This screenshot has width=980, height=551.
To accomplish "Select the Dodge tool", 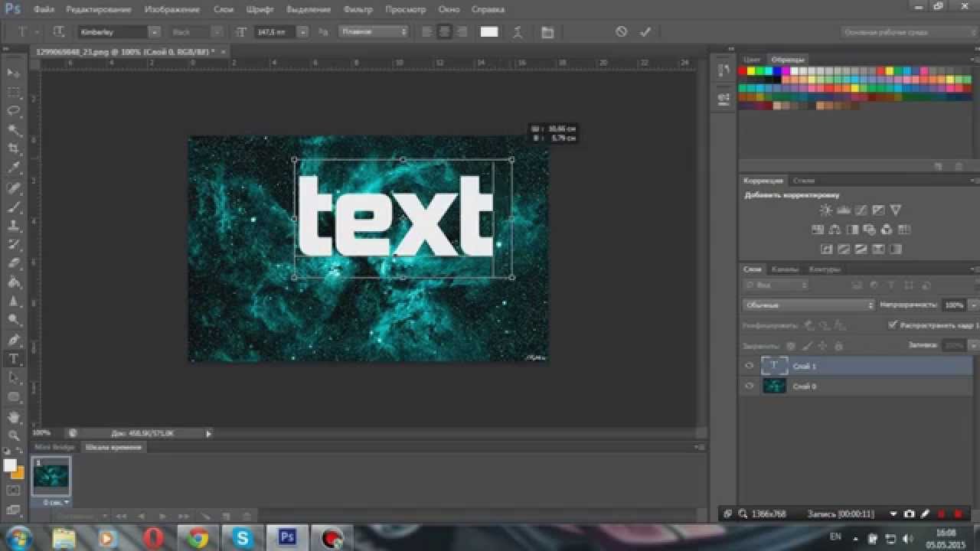I will (14, 321).
